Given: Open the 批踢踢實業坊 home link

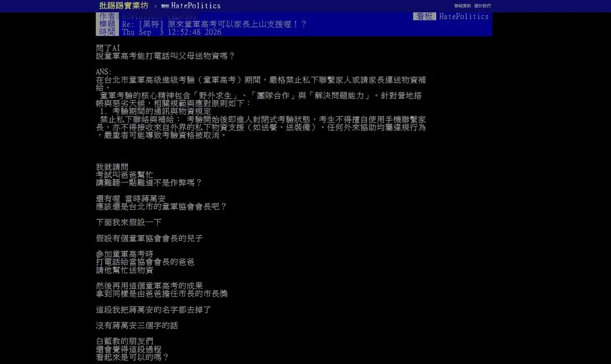Looking at the screenshot, I should [123, 6].
